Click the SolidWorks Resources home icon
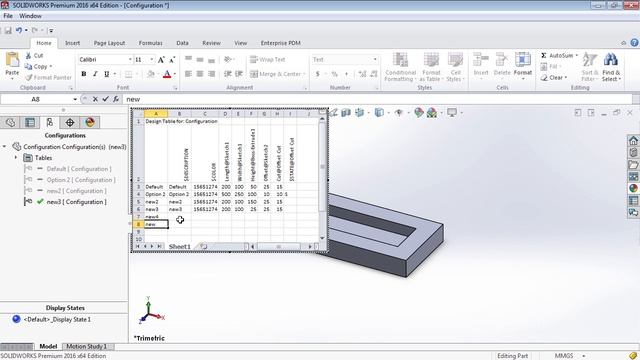Image resolution: width=640 pixels, height=360 pixels. coord(633,141)
